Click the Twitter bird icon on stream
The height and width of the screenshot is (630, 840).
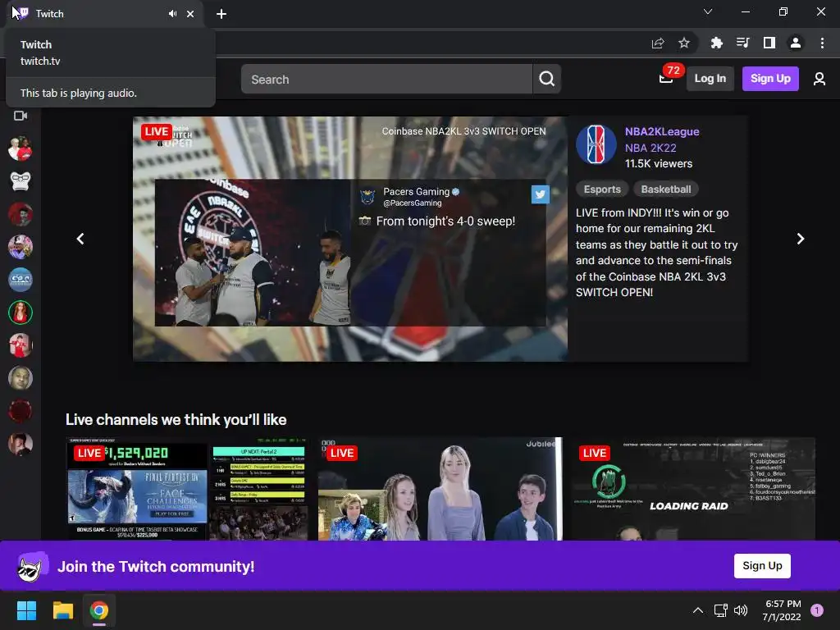pyautogui.click(x=540, y=194)
